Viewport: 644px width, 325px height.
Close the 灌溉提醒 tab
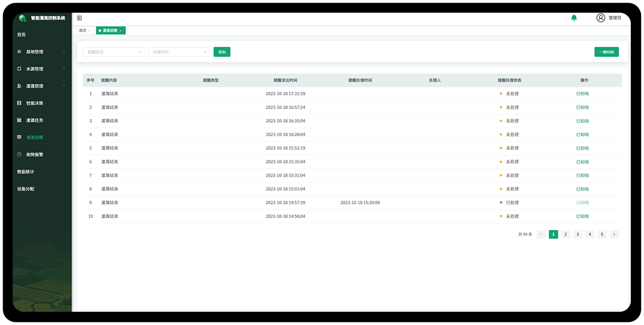121,31
